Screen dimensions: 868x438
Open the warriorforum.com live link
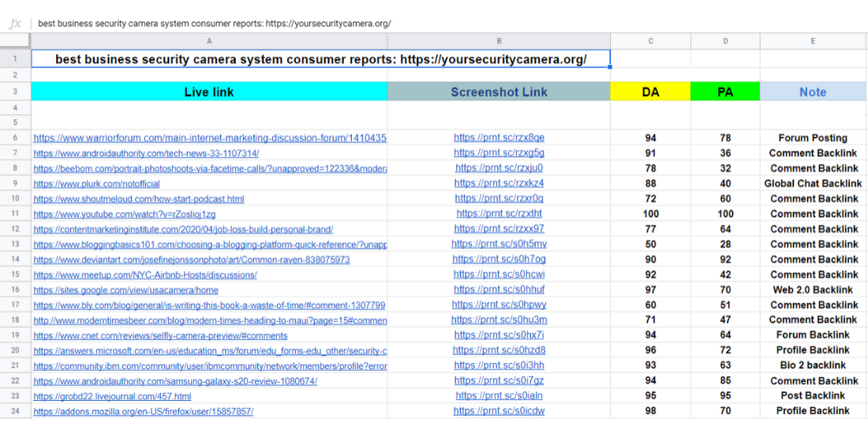tap(210, 138)
